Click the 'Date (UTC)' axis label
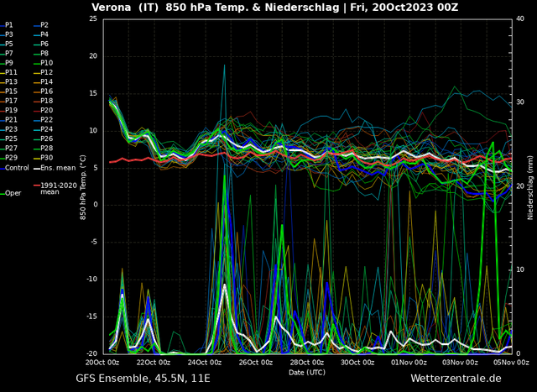 point(307,372)
